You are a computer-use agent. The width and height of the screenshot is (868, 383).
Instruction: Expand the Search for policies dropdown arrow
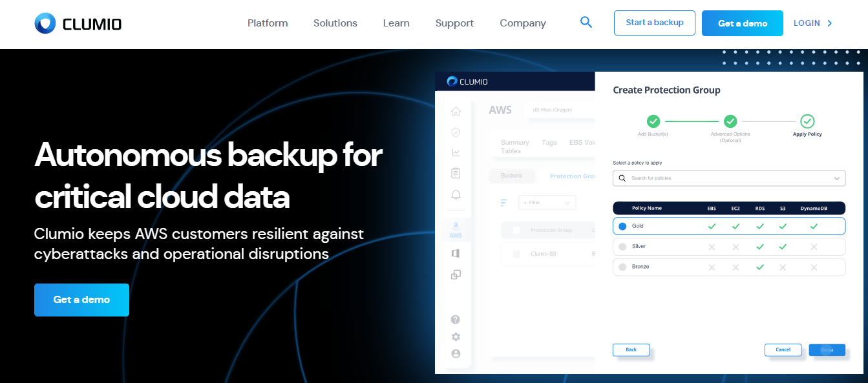point(837,178)
